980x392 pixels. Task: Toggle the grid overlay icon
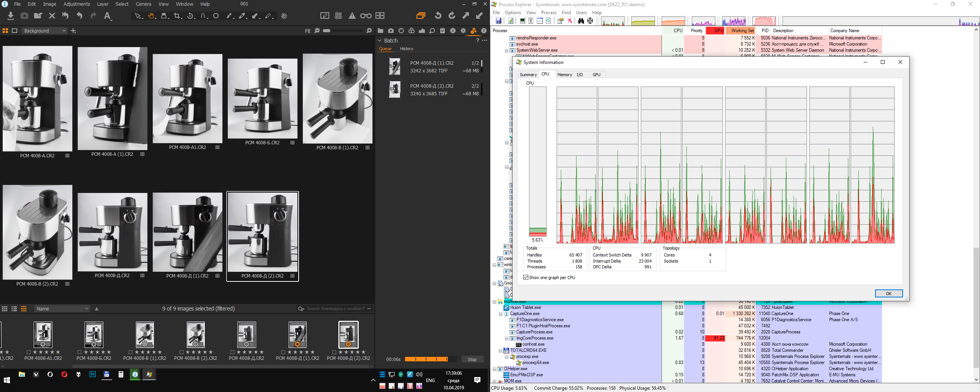point(338,16)
